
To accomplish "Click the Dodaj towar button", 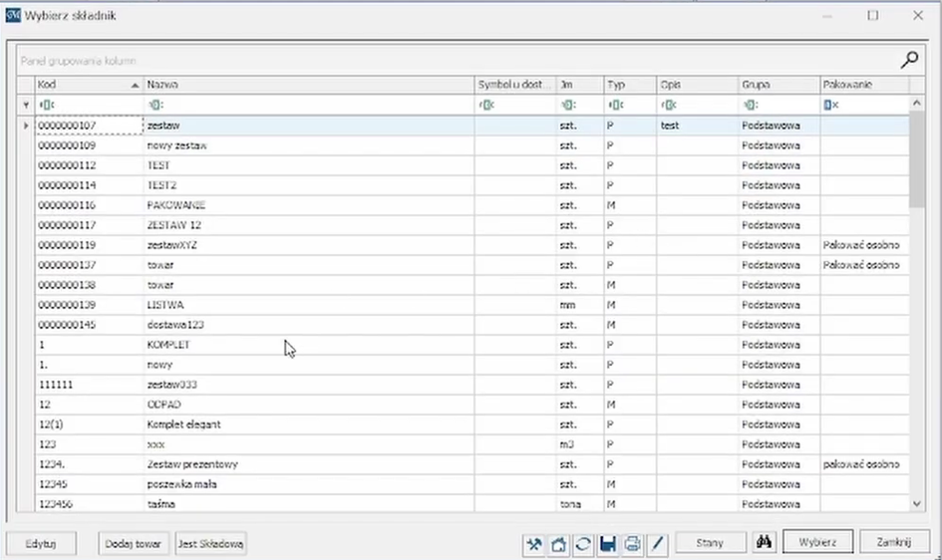I will point(133,543).
